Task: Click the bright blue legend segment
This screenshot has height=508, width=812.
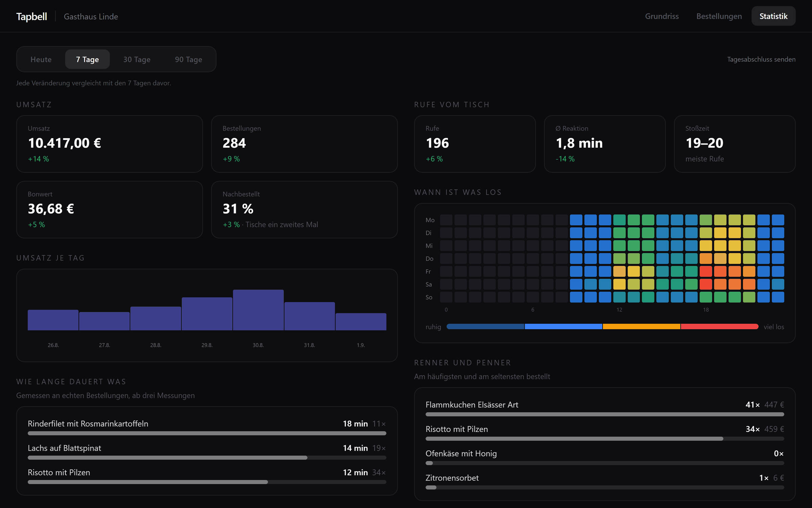Action: [563, 326]
